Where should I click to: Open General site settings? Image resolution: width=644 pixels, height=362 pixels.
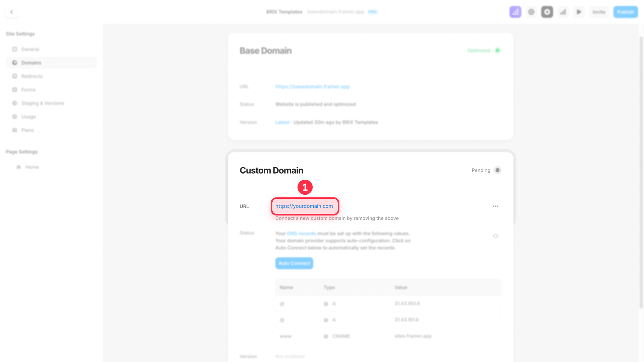[51, 49]
